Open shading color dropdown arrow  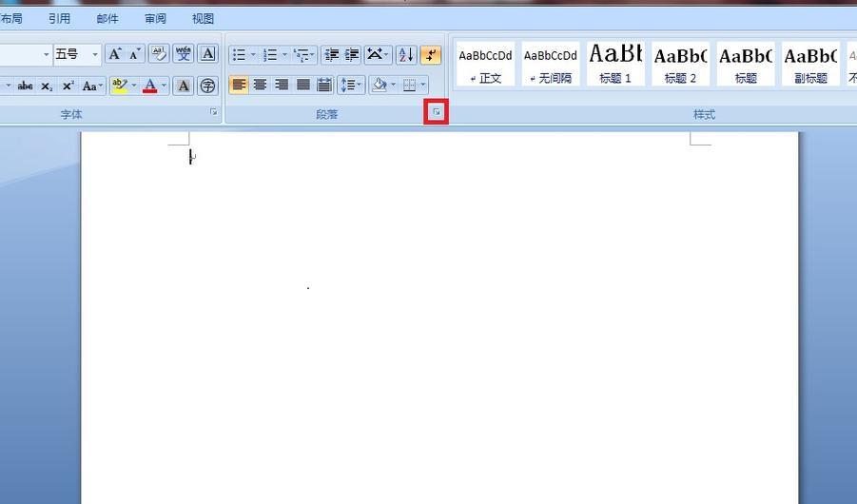pyautogui.click(x=394, y=85)
